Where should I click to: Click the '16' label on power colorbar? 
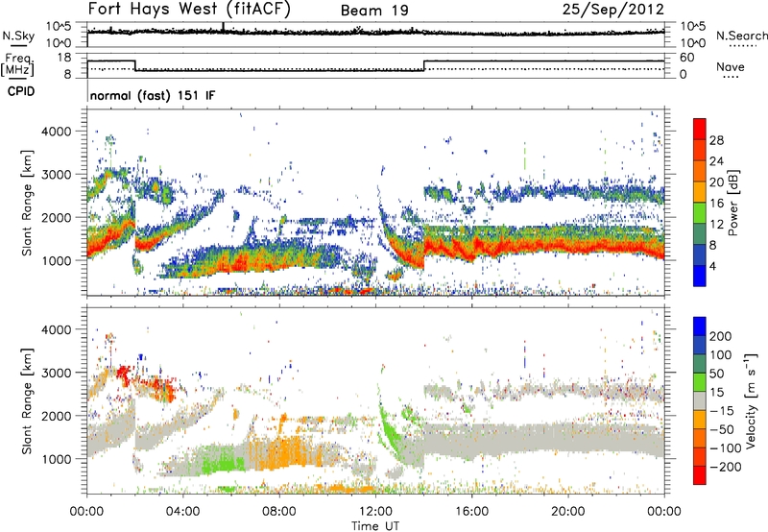click(716, 204)
